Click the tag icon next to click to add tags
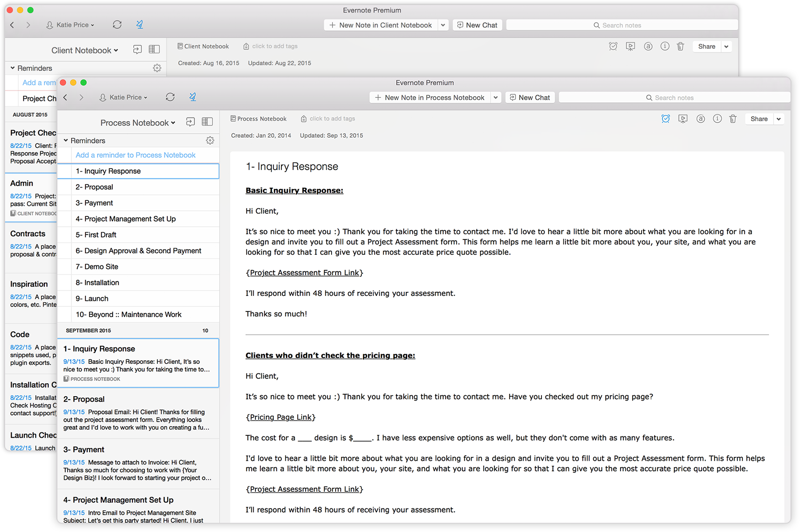The image size is (800, 532). [x=304, y=119]
